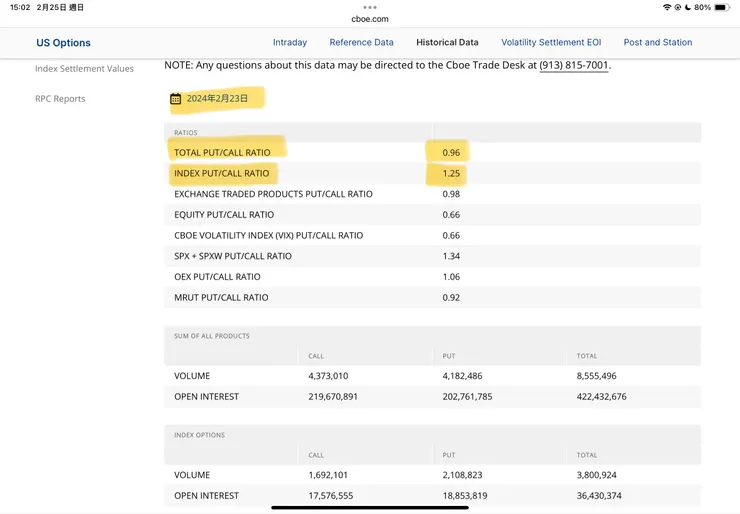Tap the battery icon in status bar
740x514 pixels.
pyautogui.click(x=722, y=7)
